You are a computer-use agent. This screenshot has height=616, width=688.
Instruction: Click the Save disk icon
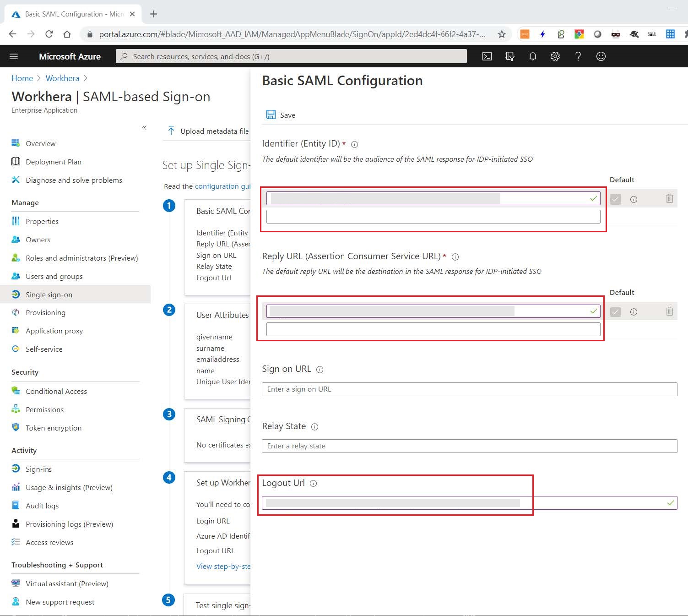click(271, 114)
